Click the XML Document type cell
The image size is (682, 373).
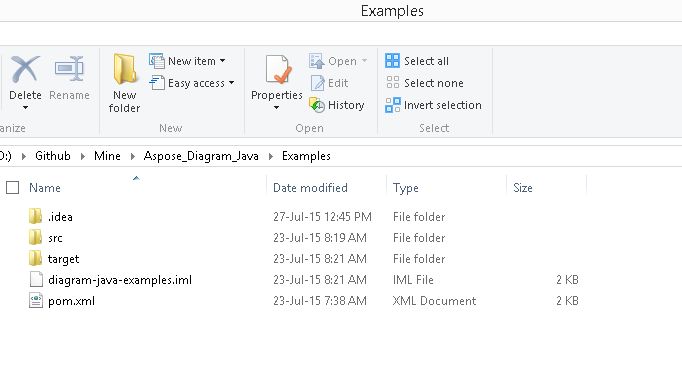(x=435, y=301)
